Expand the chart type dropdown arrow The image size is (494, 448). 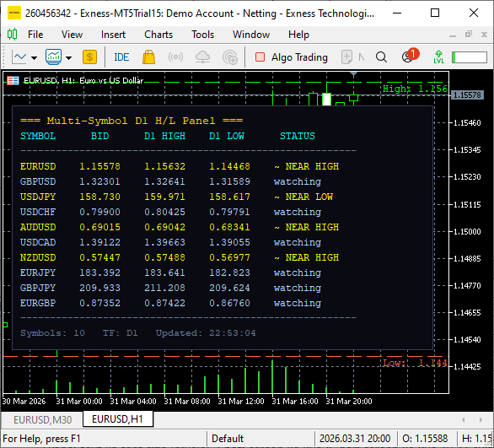click(x=34, y=57)
